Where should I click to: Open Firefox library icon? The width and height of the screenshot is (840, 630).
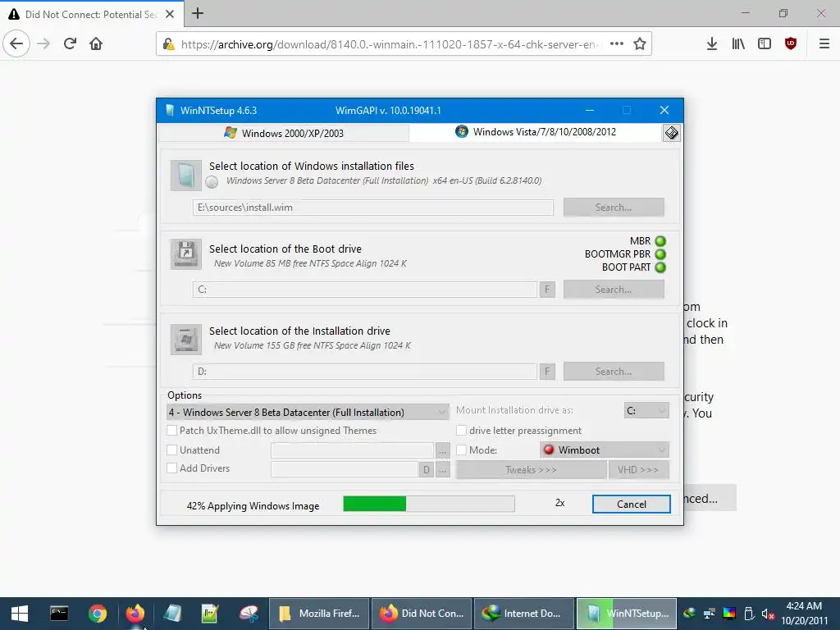click(x=738, y=44)
